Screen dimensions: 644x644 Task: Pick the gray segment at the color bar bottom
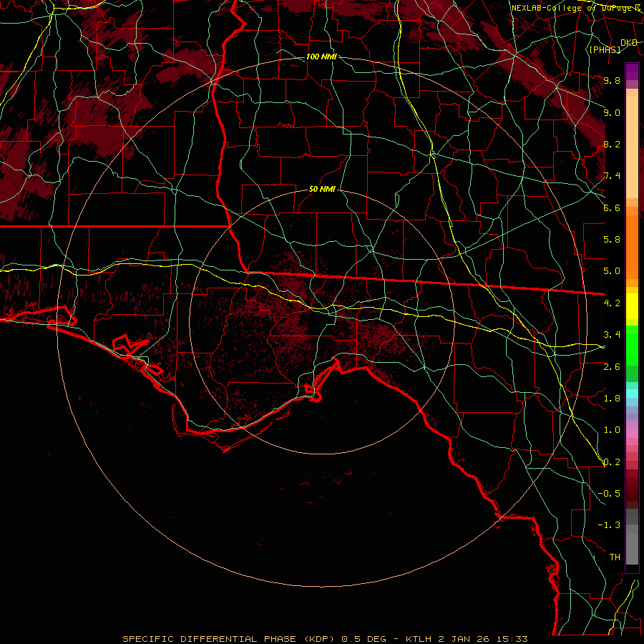click(x=632, y=548)
